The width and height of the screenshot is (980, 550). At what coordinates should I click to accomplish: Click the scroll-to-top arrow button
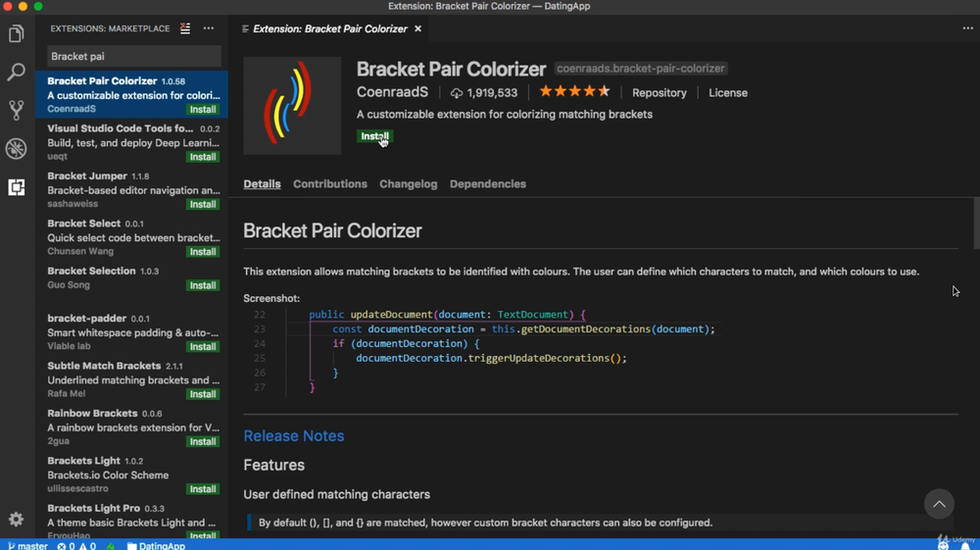coord(939,504)
